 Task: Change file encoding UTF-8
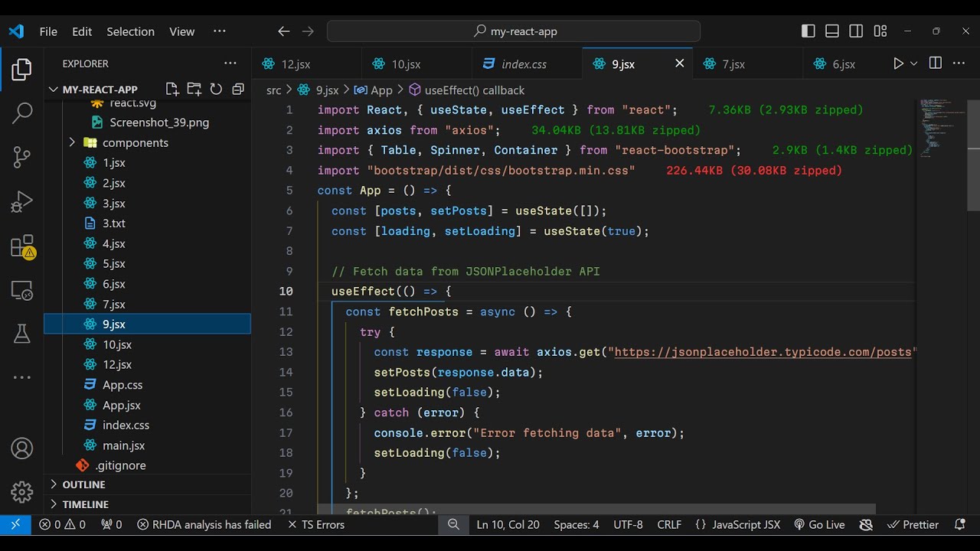(628, 524)
